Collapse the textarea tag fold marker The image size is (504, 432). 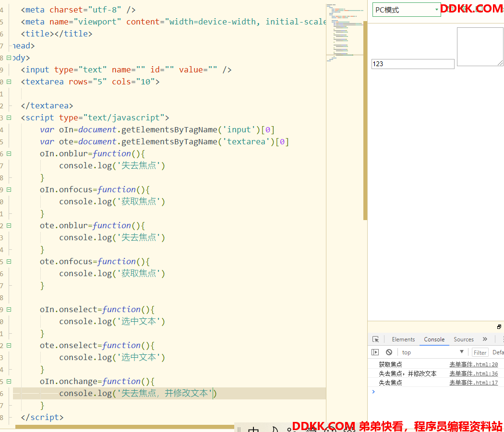pyautogui.click(x=9, y=82)
